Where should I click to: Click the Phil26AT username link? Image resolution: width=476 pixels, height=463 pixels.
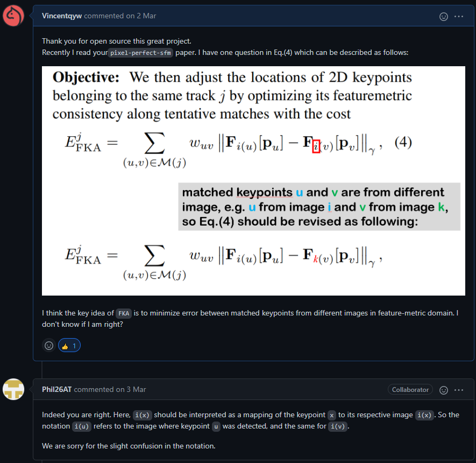pyautogui.click(x=57, y=389)
